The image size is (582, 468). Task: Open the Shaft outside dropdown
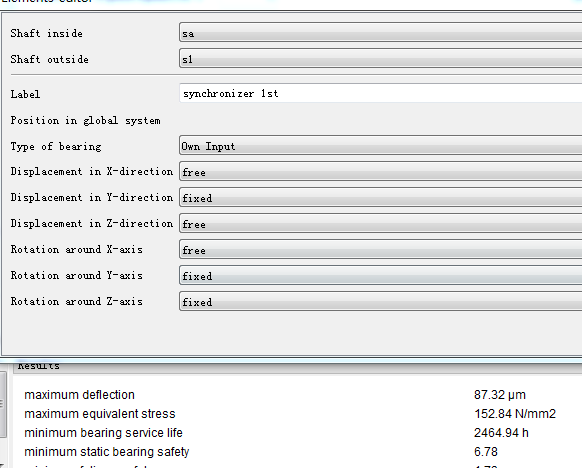click(x=380, y=58)
